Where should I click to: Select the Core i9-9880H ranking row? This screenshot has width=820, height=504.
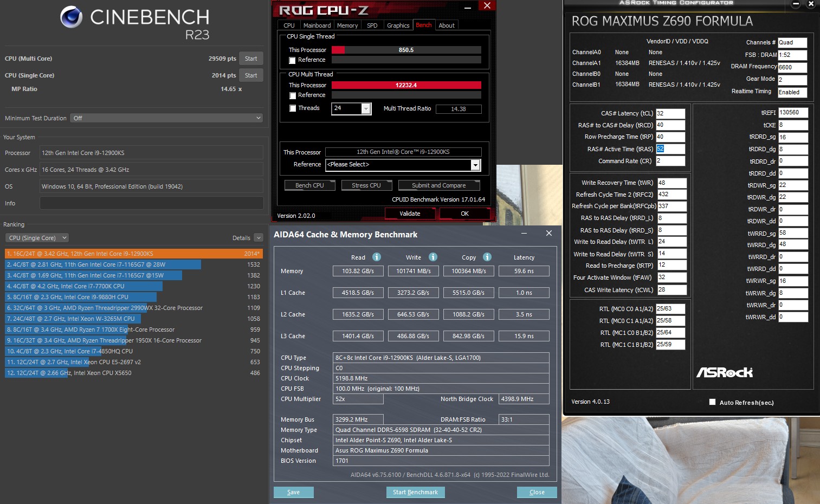134,297
